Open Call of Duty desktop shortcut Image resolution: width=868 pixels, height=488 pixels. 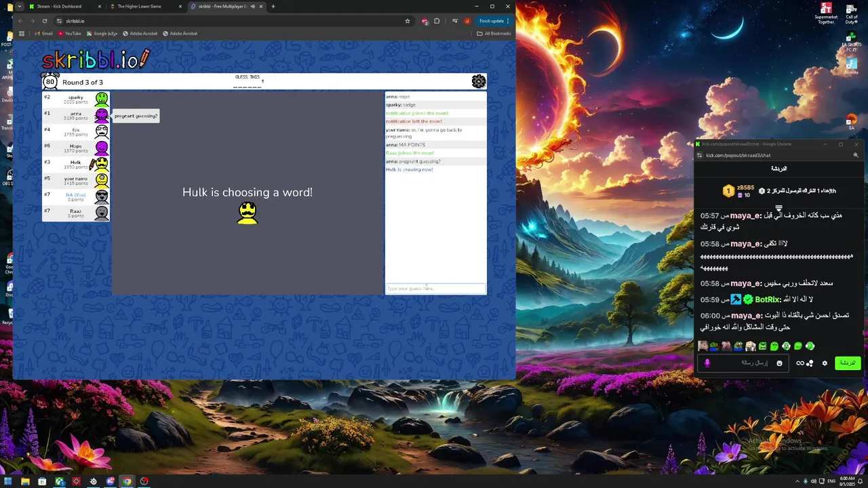pyautogui.click(x=851, y=13)
